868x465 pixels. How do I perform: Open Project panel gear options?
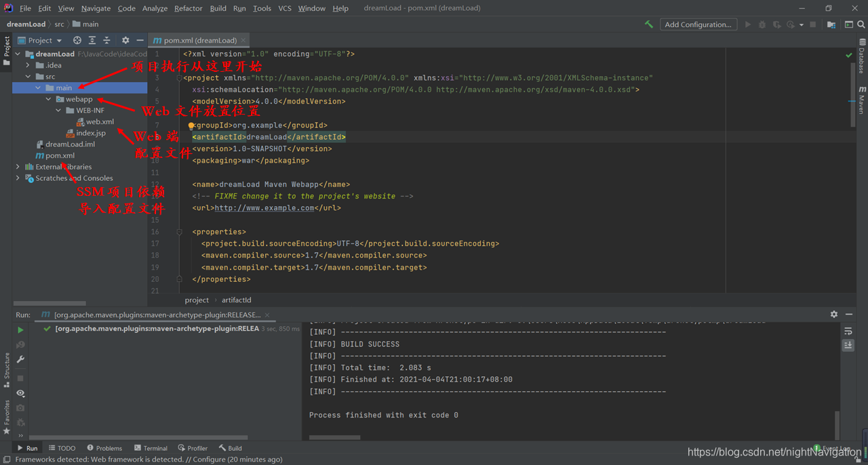(x=125, y=41)
